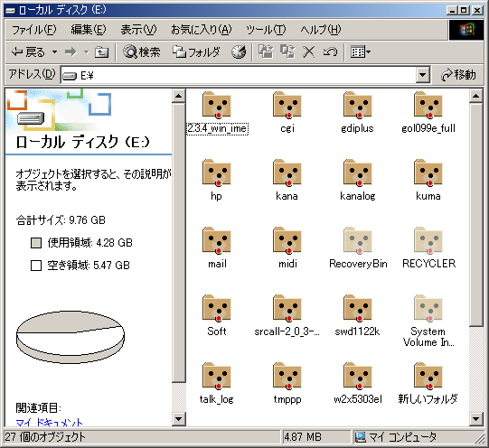Screen dimensions: 489x448
Task: Click the Copy To toolbar icon
Action: (x=287, y=52)
